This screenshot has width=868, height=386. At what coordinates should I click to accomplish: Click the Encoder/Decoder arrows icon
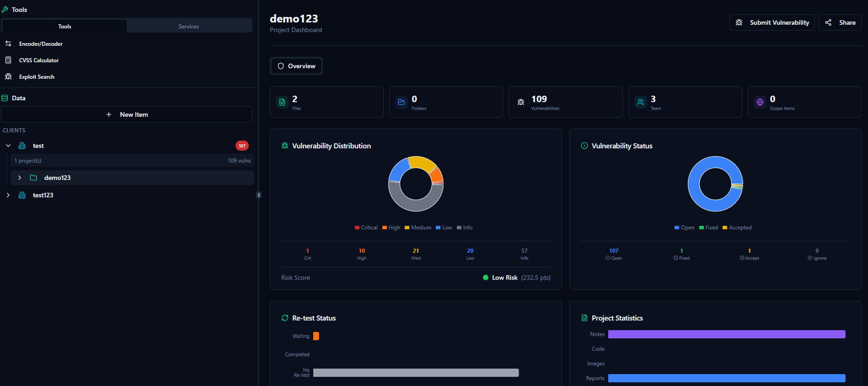(x=8, y=43)
